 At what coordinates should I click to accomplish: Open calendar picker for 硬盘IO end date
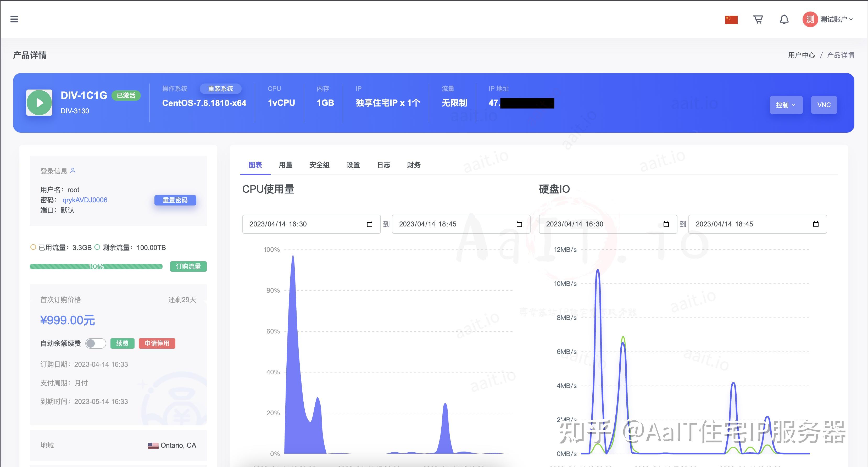816,224
